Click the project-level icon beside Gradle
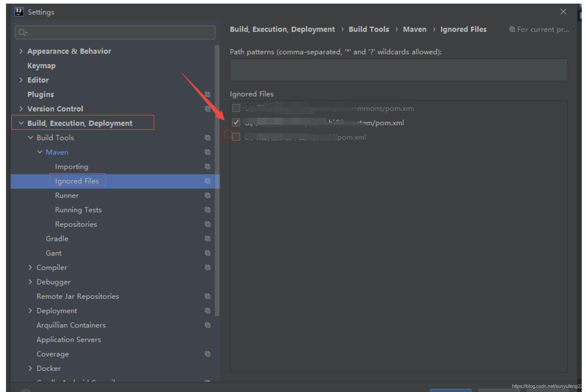 pos(207,238)
